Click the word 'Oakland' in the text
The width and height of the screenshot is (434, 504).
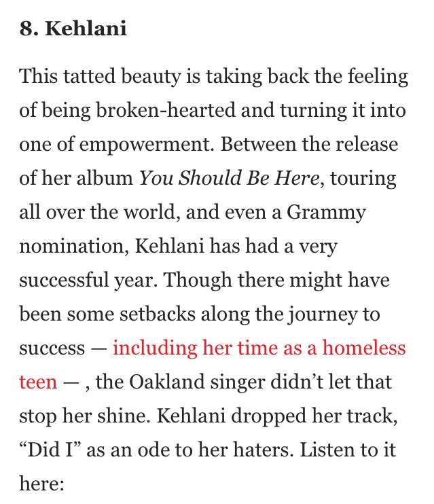tap(167, 382)
